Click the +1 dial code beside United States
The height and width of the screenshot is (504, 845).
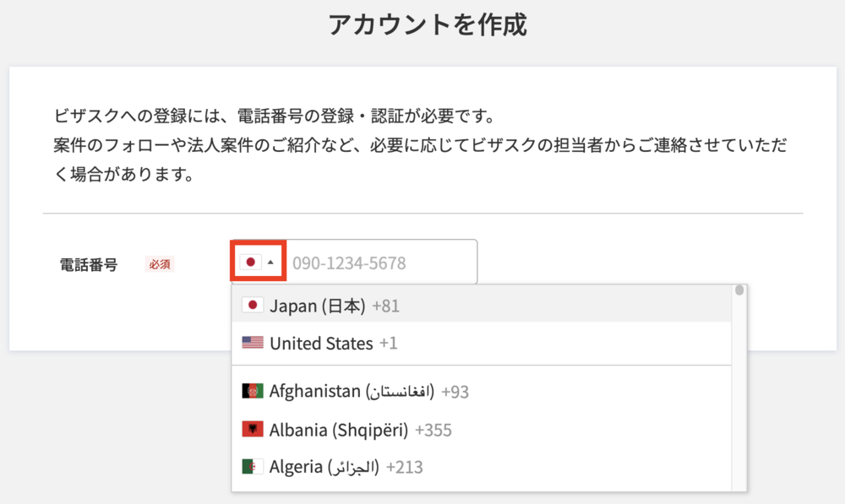point(389,343)
